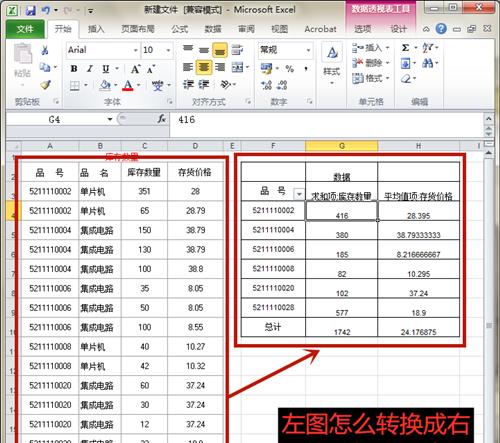500x443 pixels.
Task: Click the increase decimal icon
Action: click(266, 85)
